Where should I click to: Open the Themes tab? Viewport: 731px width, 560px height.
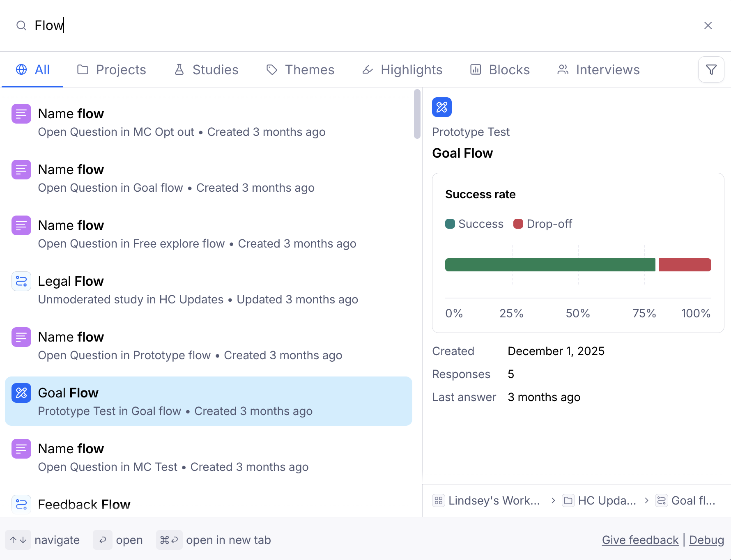(300, 70)
